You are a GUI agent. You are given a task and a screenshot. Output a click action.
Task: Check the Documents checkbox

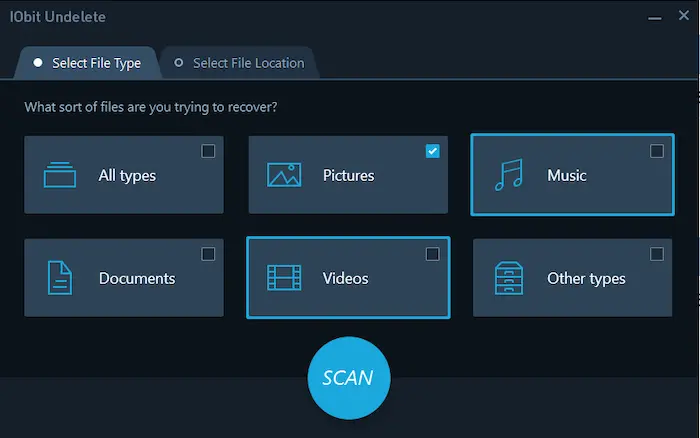coord(208,254)
